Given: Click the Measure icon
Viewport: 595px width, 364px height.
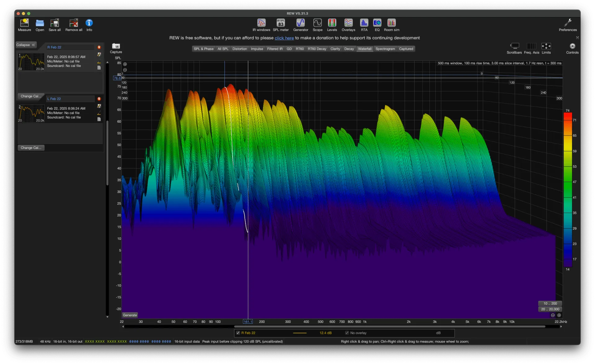Looking at the screenshot, I should pyautogui.click(x=24, y=23).
